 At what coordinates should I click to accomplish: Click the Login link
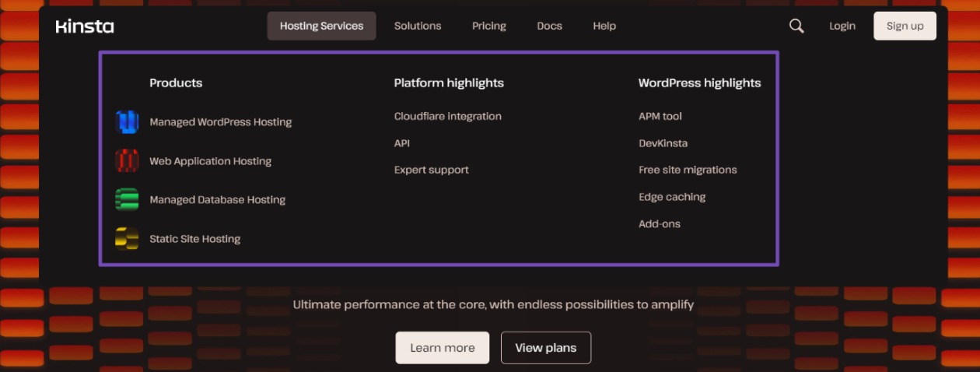pyautogui.click(x=842, y=26)
